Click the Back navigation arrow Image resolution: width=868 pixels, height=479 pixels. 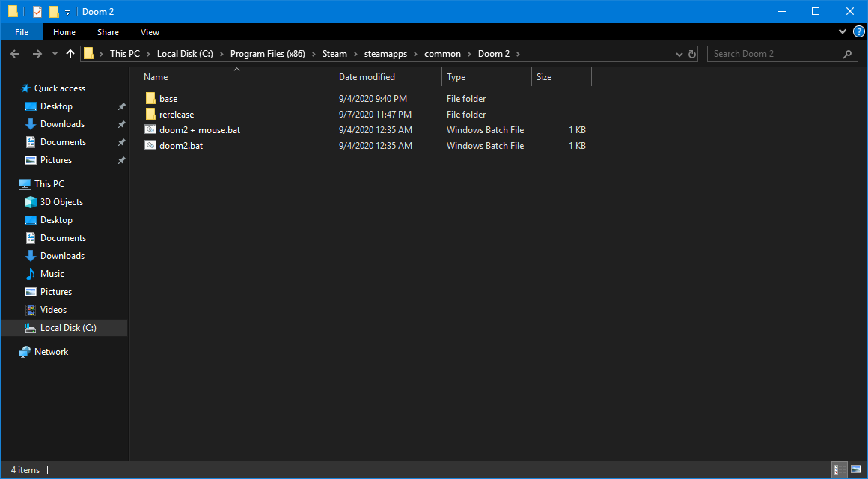pos(15,54)
